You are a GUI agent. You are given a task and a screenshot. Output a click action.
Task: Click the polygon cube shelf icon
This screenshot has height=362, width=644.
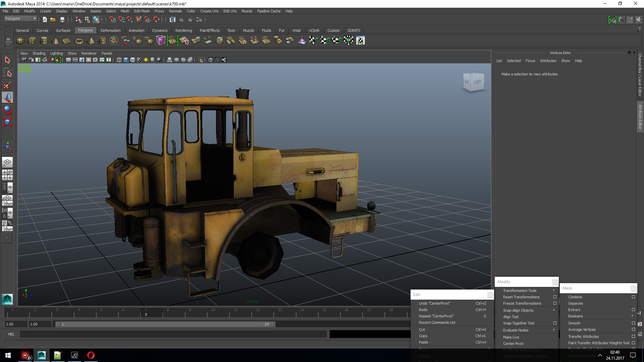(32, 41)
